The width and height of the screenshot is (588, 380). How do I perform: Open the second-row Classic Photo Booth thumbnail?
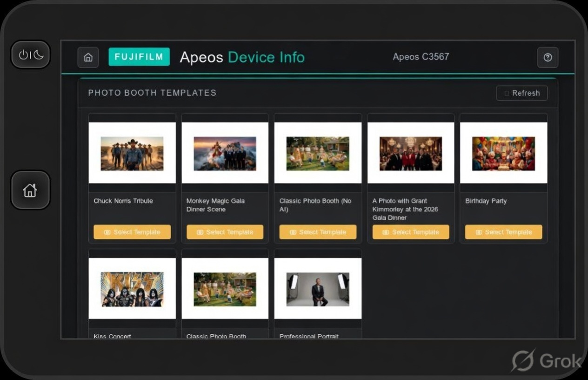click(225, 289)
